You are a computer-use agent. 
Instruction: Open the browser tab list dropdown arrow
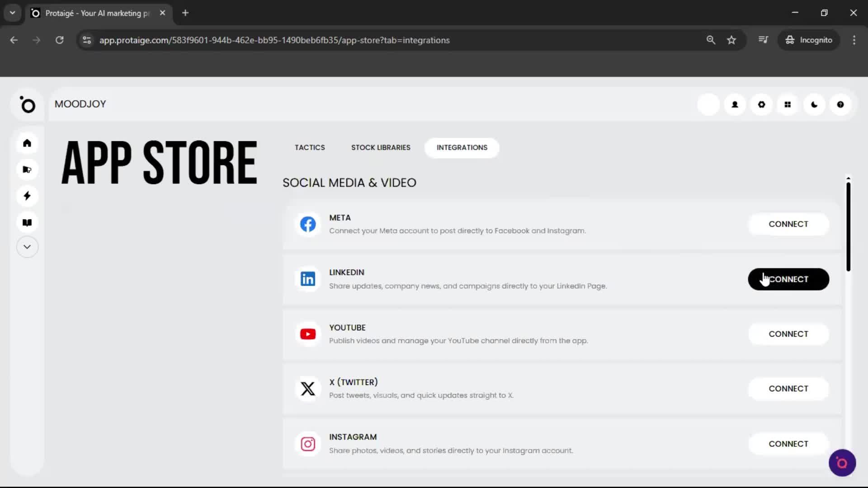[12, 13]
